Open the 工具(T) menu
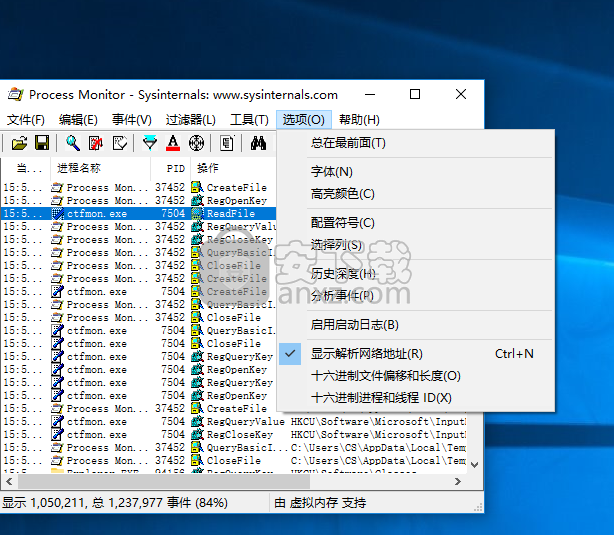The image size is (614, 535). [249, 119]
